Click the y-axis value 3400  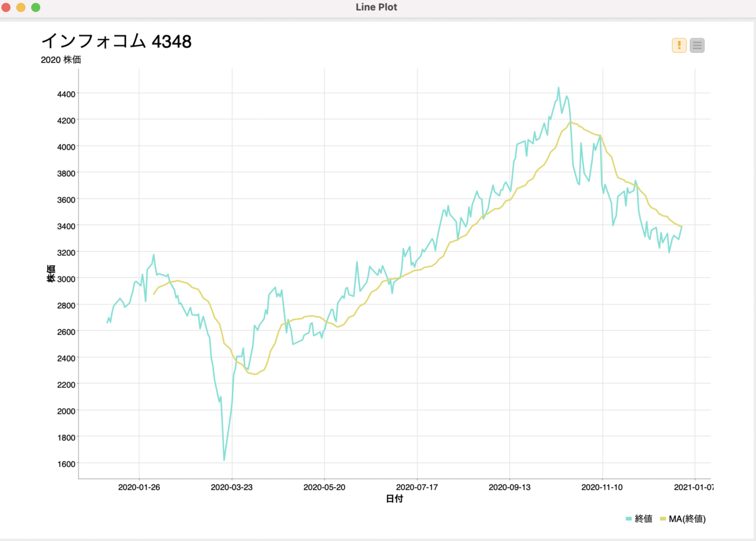pyautogui.click(x=67, y=226)
